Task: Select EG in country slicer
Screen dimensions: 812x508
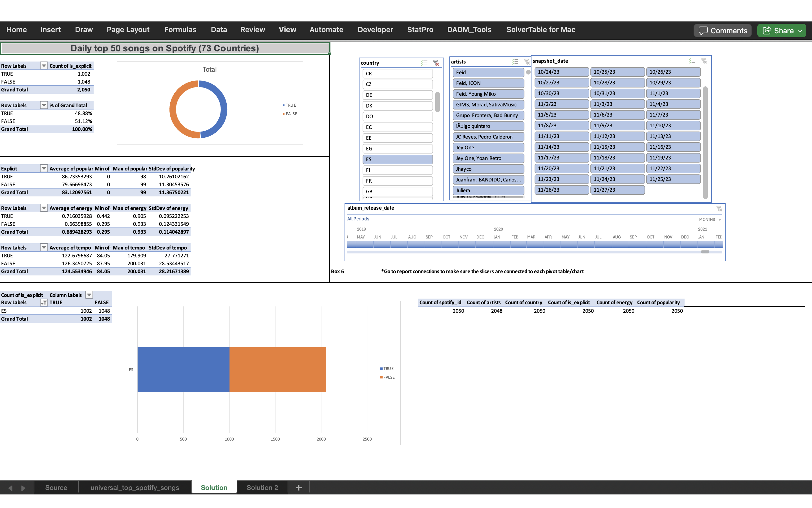Action: (398, 148)
